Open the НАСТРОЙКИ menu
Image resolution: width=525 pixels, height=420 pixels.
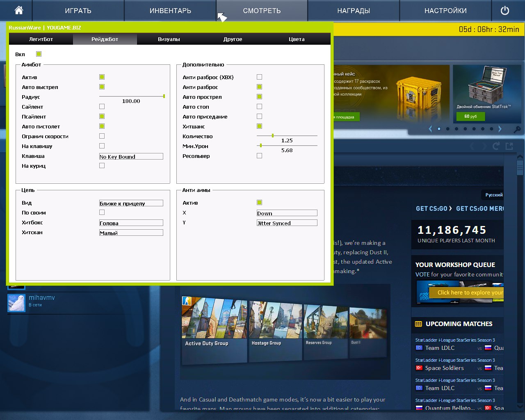445,11
